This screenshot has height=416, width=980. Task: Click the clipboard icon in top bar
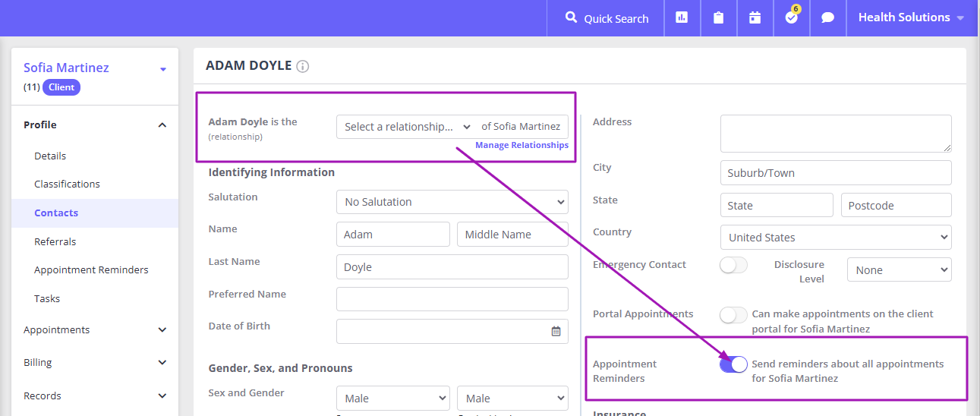pyautogui.click(x=718, y=17)
